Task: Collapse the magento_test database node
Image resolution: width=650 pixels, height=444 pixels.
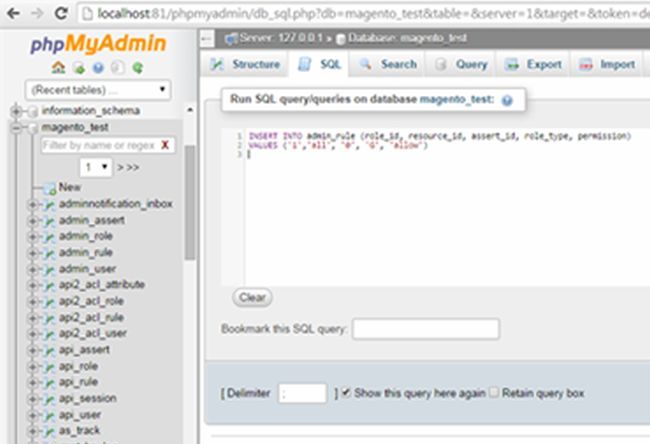Action: click(16, 128)
